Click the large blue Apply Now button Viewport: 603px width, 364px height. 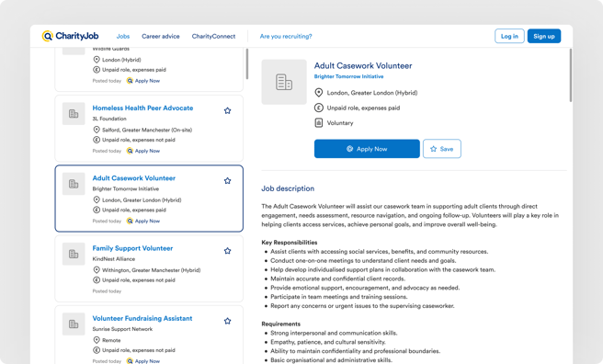click(367, 149)
